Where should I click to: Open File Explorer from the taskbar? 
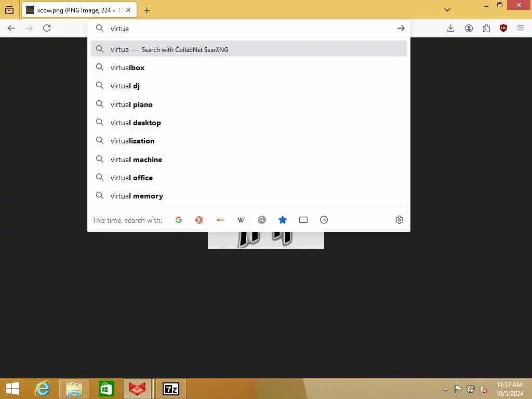pos(74,389)
